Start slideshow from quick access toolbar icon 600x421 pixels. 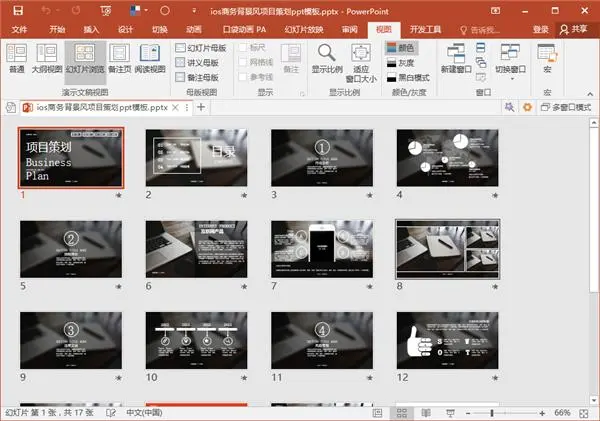(106, 11)
